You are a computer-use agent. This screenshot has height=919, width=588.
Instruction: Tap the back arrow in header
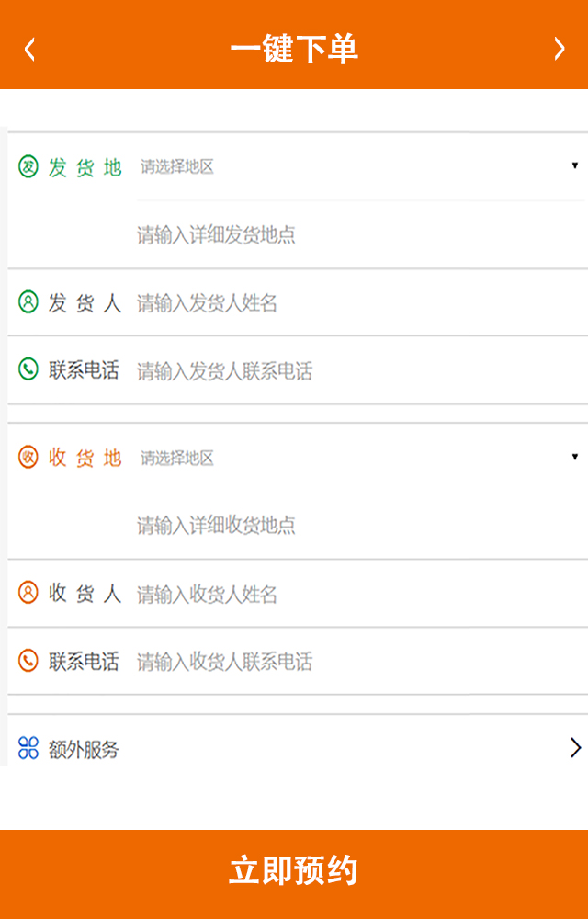[30, 49]
